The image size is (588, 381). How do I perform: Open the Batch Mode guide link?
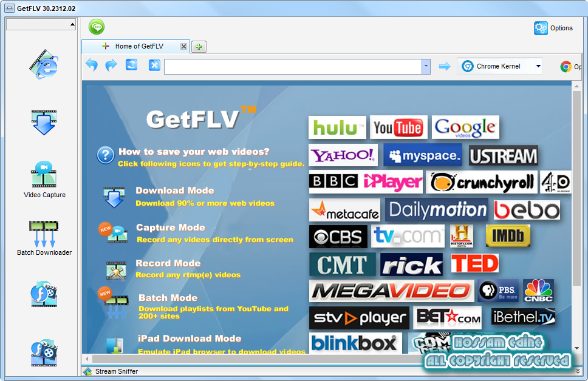point(168,298)
